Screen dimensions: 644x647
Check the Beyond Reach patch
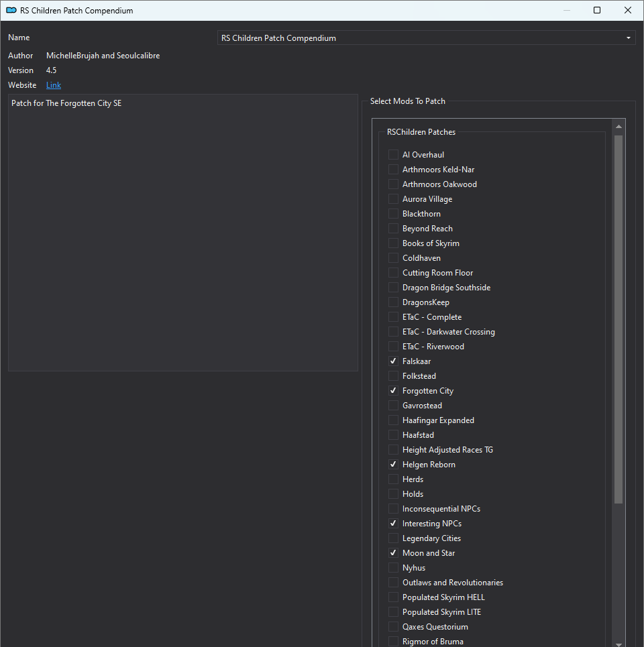point(393,229)
